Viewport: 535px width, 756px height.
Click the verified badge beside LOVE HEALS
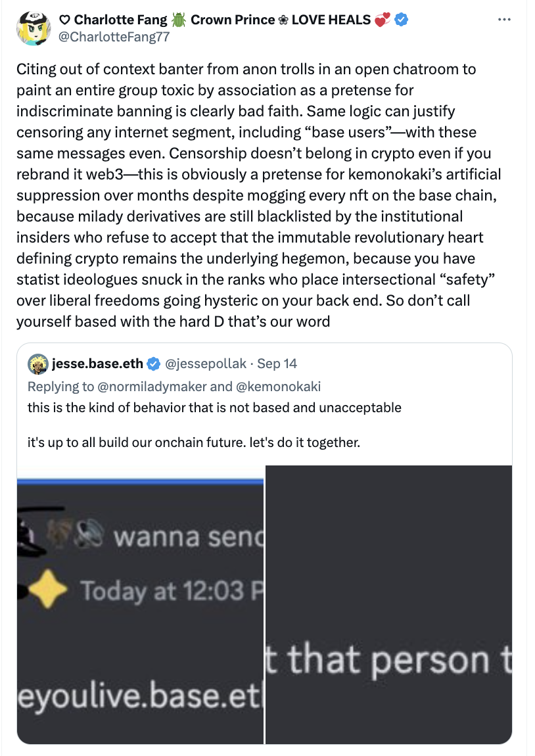click(x=402, y=20)
